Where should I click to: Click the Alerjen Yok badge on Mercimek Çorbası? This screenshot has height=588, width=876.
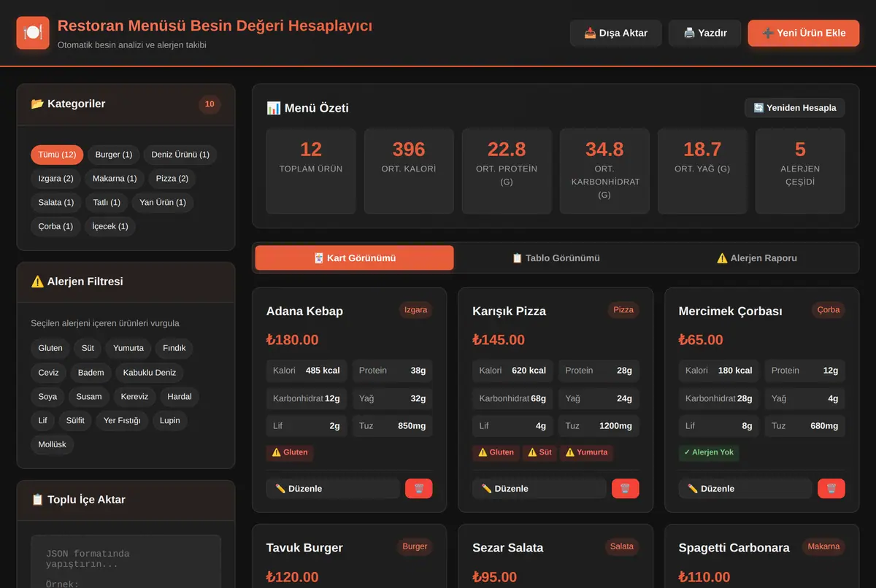point(709,453)
